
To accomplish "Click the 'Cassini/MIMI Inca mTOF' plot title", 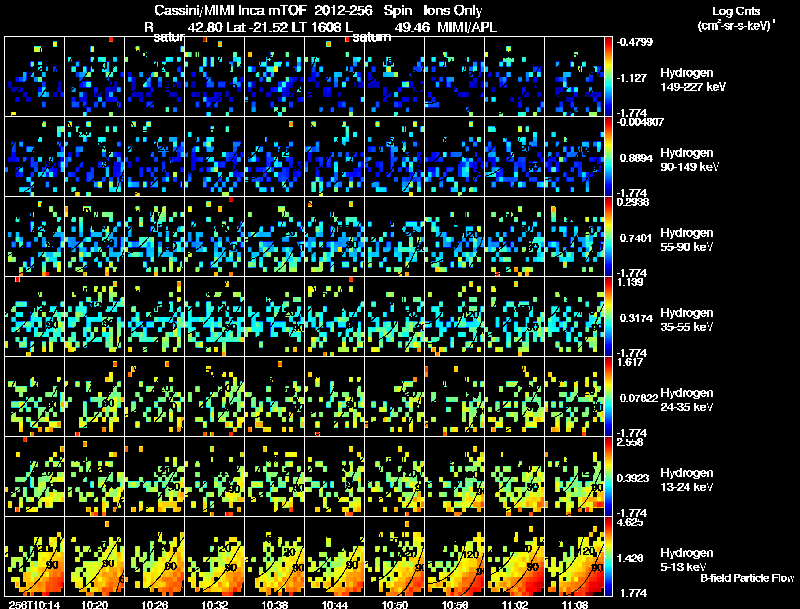I will point(230,10).
